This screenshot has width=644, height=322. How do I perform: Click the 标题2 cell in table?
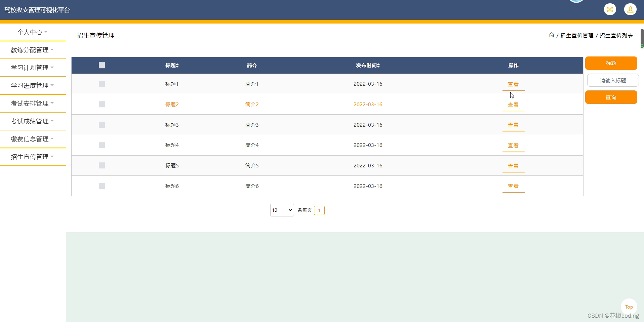click(x=172, y=104)
